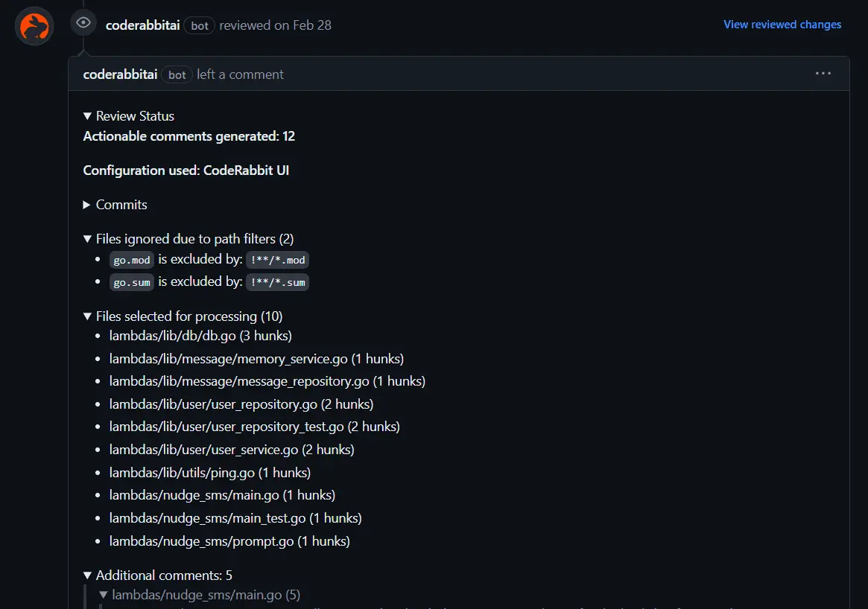The width and height of the screenshot is (868, 609).
Task: Click the bot badge in the comment header
Action: (177, 74)
